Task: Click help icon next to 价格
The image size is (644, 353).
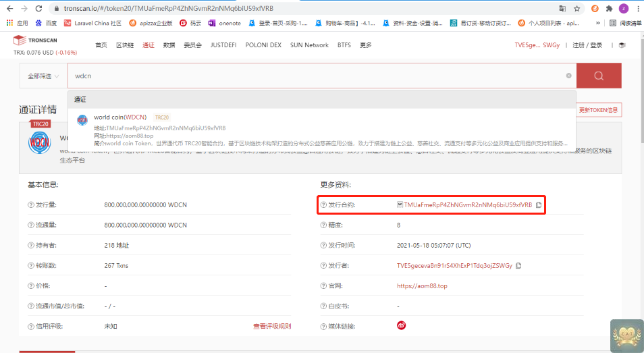Action: 31,286
